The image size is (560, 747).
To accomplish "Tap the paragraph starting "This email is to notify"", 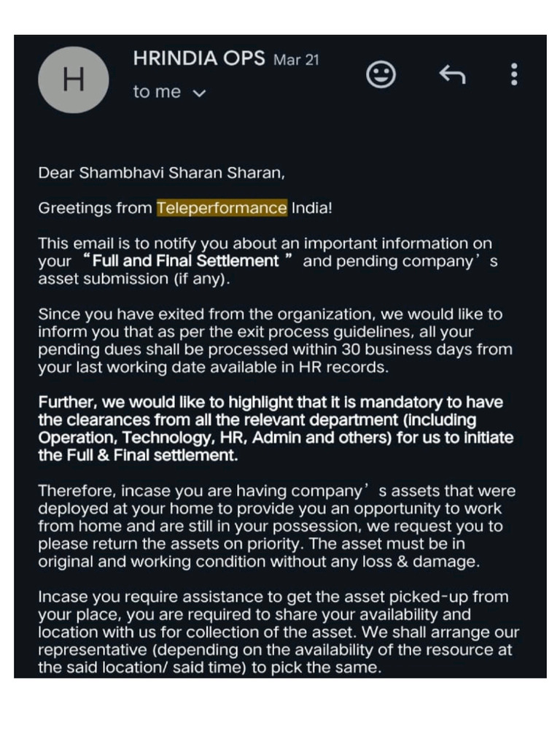I will 267,261.
